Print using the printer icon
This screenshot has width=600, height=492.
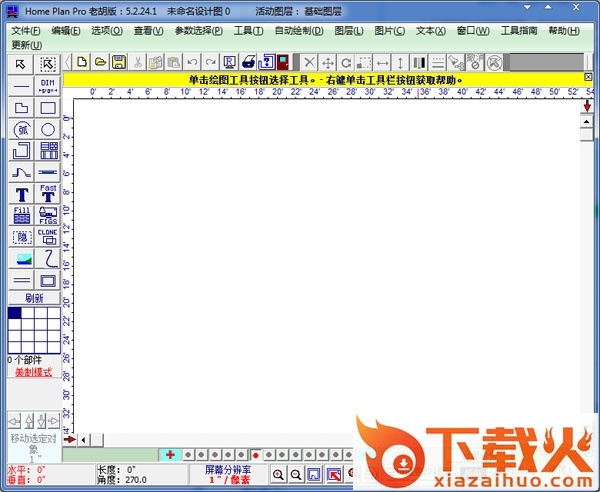[248, 62]
